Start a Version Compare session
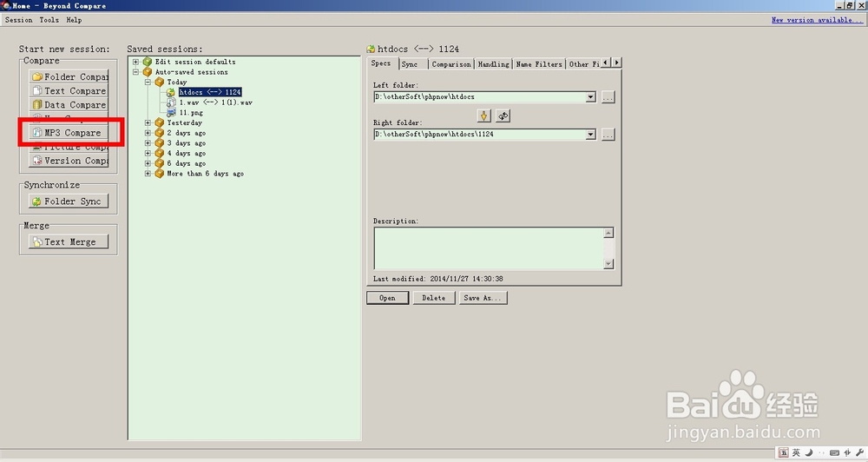The width and height of the screenshot is (868, 462). pos(69,161)
